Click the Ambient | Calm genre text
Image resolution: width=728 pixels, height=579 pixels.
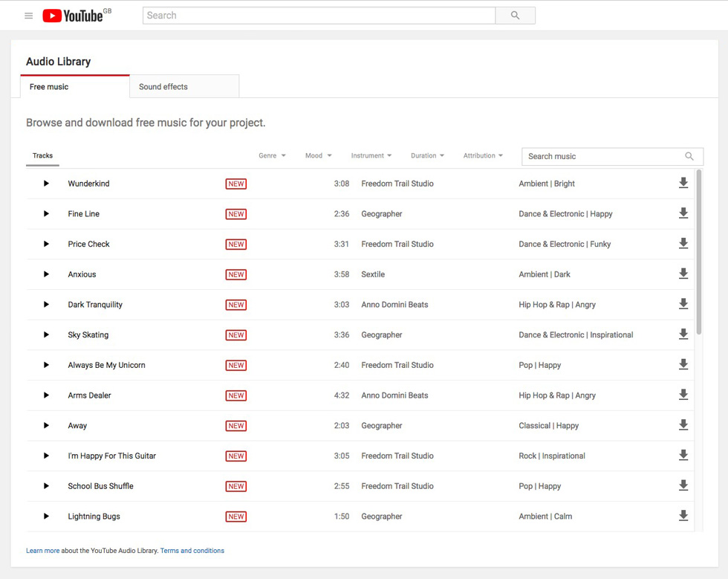point(545,517)
